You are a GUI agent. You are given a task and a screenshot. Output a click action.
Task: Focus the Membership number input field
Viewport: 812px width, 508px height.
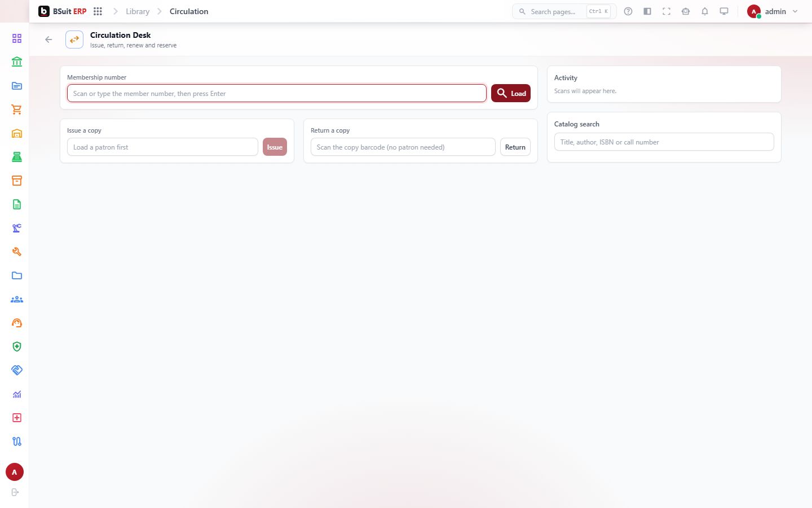pyautogui.click(x=276, y=93)
